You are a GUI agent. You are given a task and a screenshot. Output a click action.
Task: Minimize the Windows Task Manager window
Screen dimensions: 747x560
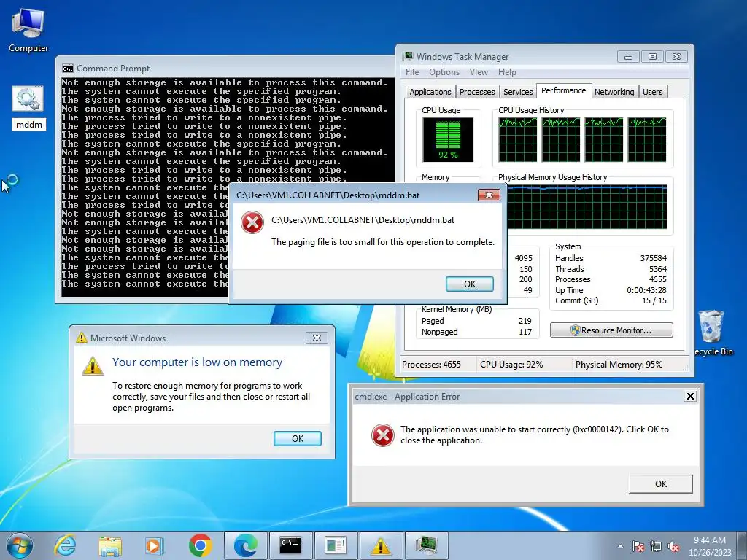click(x=628, y=57)
